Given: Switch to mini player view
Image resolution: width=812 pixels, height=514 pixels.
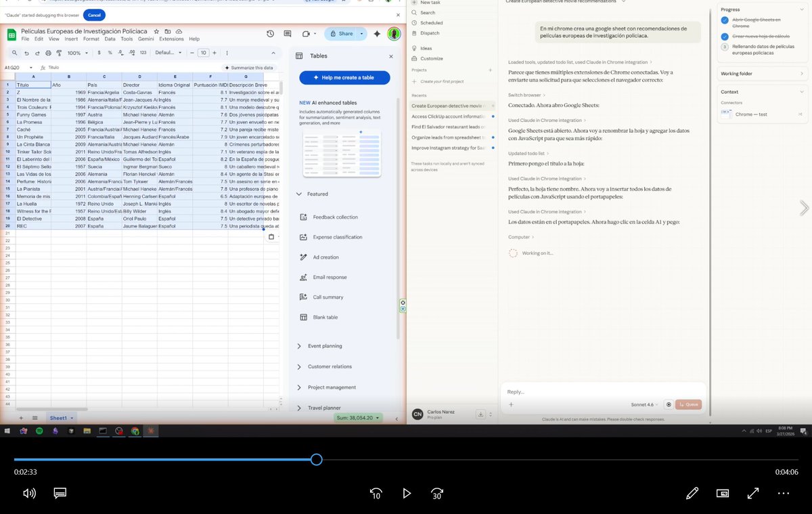Looking at the screenshot, I should [723, 494].
